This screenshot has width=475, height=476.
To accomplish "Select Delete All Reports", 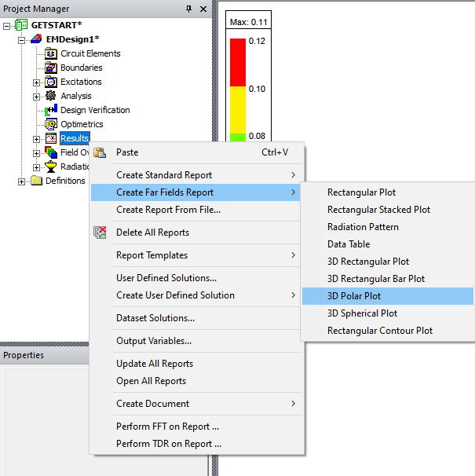I will click(x=197, y=233).
